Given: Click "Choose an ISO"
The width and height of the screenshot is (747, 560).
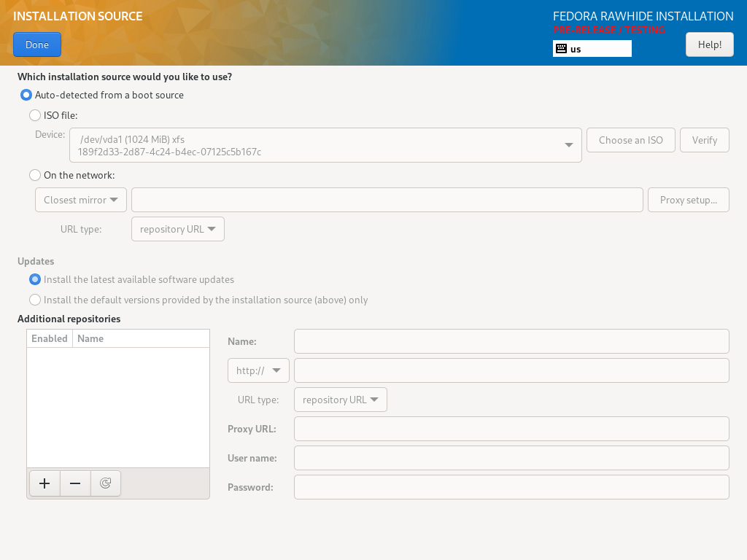Looking at the screenshot, I should pos(630,140).
